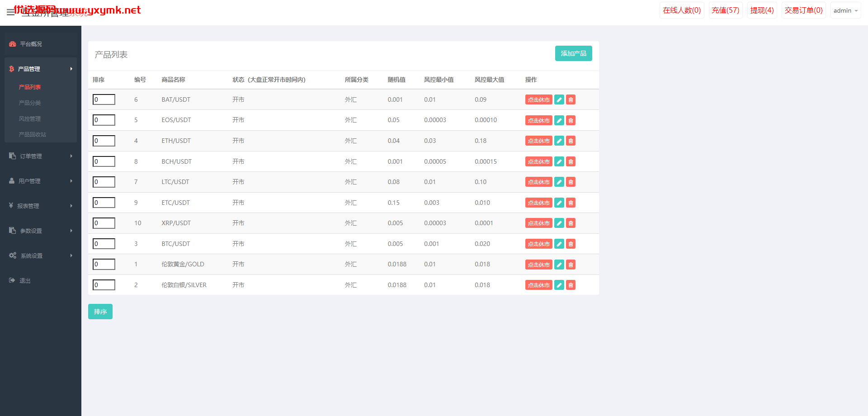The height and width of the screenshot is (416, 868).
Task: Expand the 订单管理 menu arrow
Action: point(71,156)
